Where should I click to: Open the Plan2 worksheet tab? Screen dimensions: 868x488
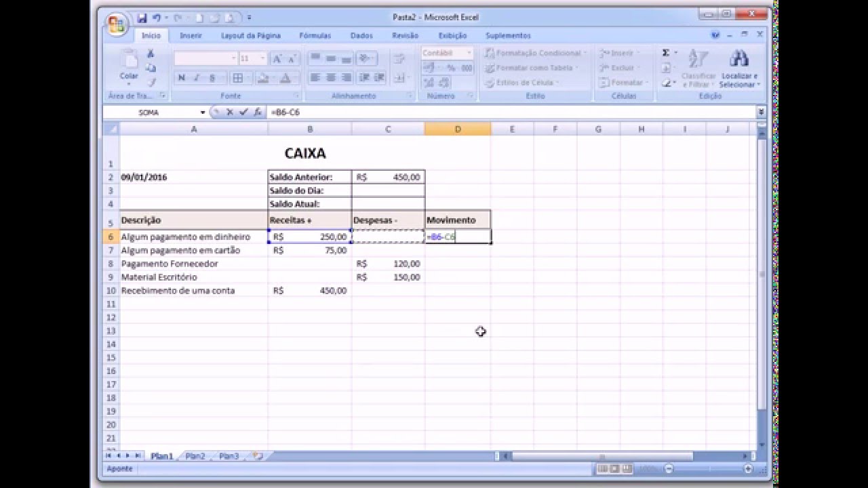(x=195, y=456)
